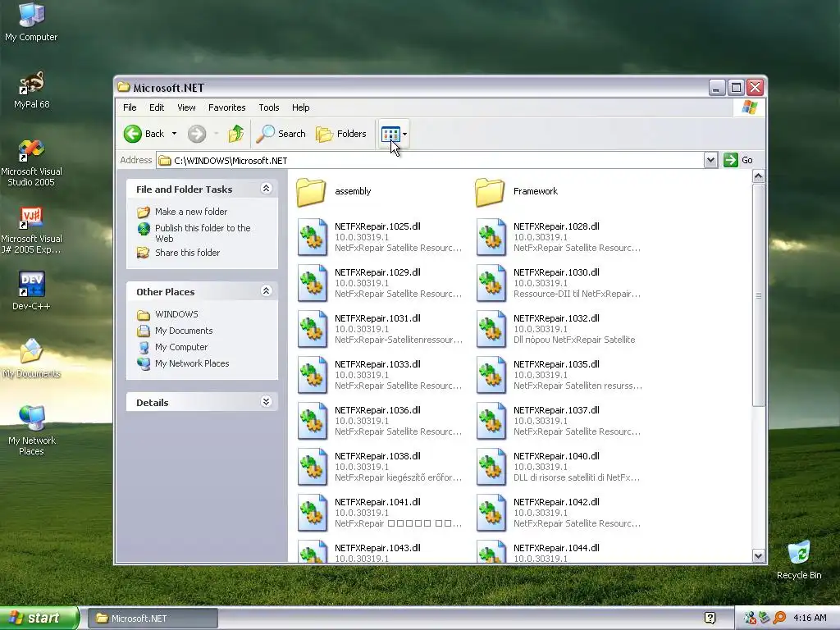Open the Start menu
Image resolution: width=840 pixels, height=630 pixels.
pyautogui.click(x=39, y=618)
